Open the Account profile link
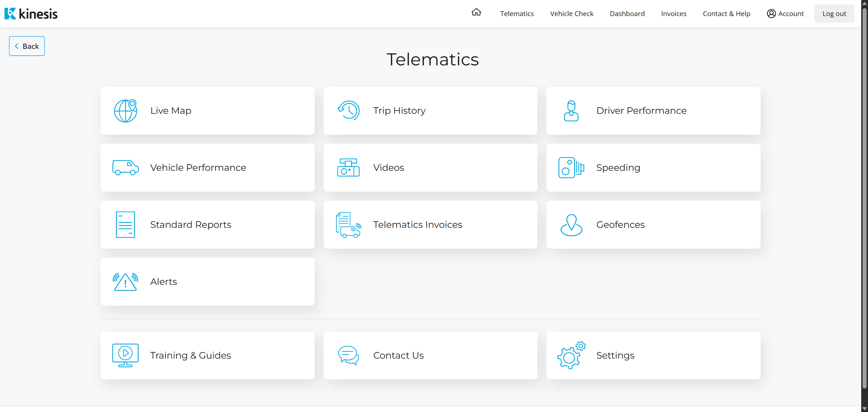The height and width of the screenshot is (412, 868). pyautogui.click(x=785, y=14)
